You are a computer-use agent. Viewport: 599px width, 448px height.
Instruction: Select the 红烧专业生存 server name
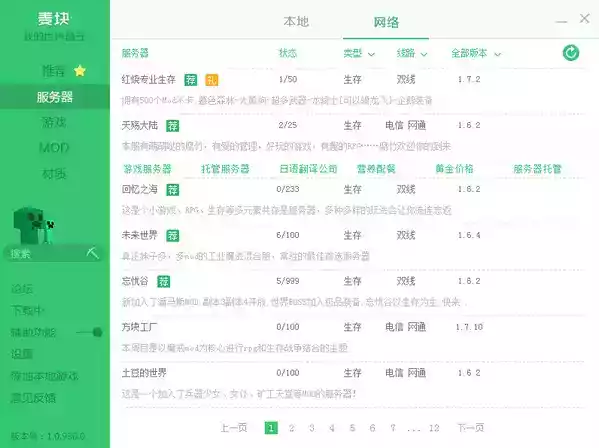click(x=149, y=79)
